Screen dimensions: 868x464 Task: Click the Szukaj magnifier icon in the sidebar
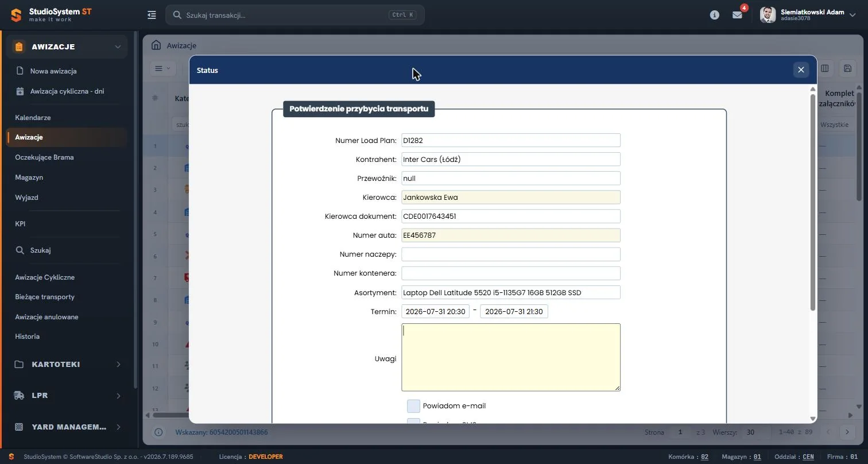click(x=20, y=250)
